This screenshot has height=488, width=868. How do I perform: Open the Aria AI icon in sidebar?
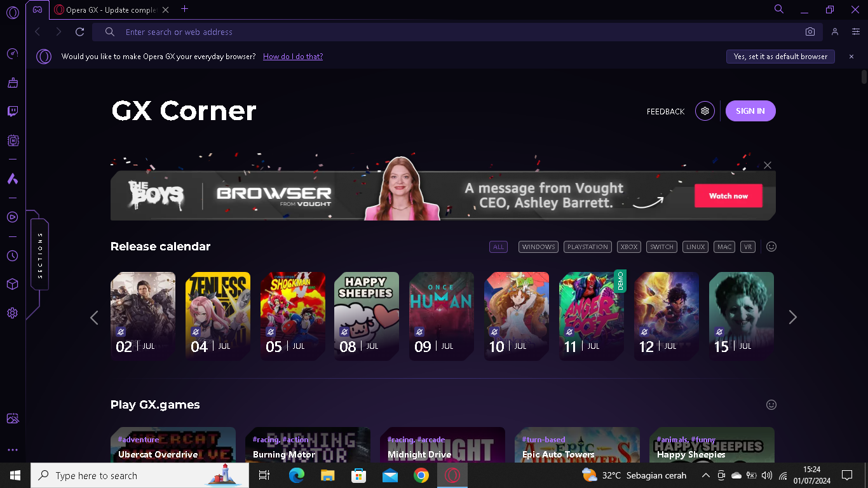(x=12, y=179)
